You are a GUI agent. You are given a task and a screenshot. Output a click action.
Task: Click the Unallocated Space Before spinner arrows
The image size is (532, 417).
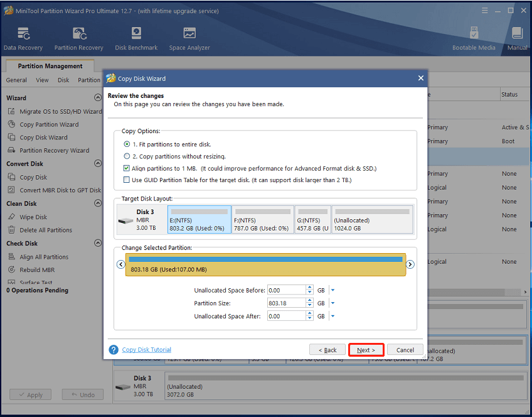[309, 290]
